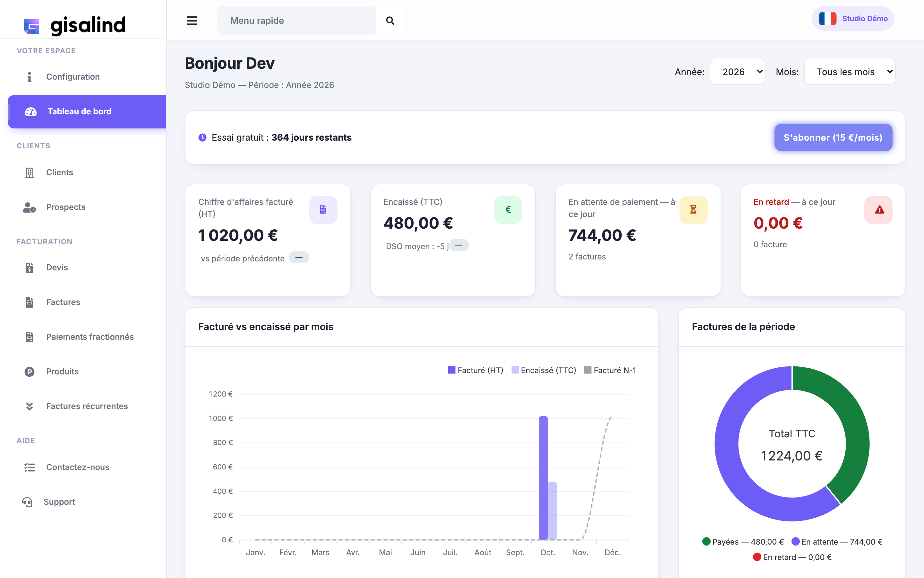Click the Configuration info icon

[x=30, y=77]
